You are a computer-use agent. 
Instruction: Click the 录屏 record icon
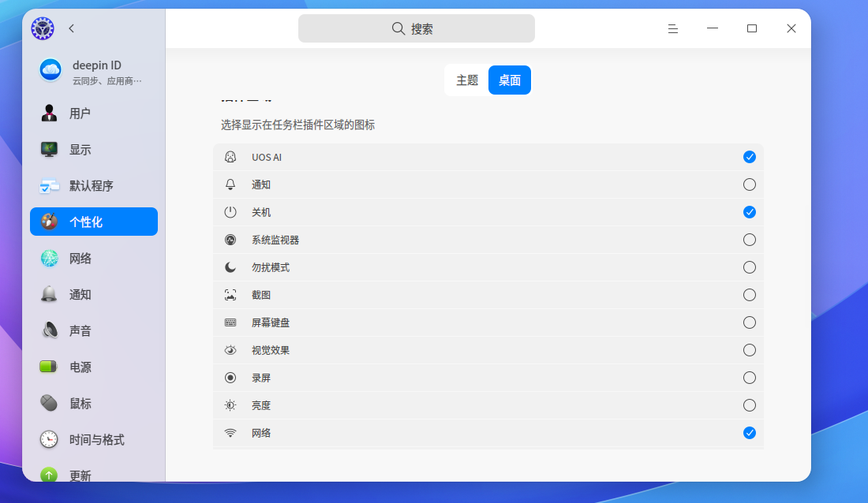[230, 378]
